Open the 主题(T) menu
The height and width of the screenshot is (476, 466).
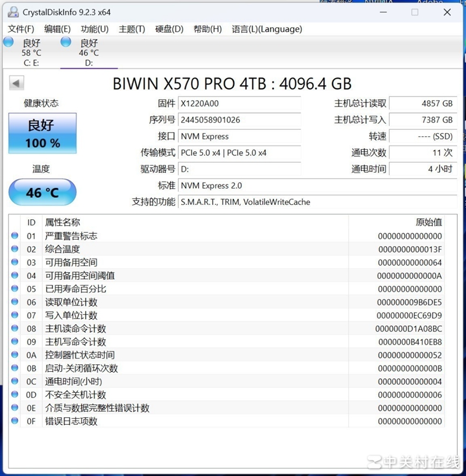(132, 29)
